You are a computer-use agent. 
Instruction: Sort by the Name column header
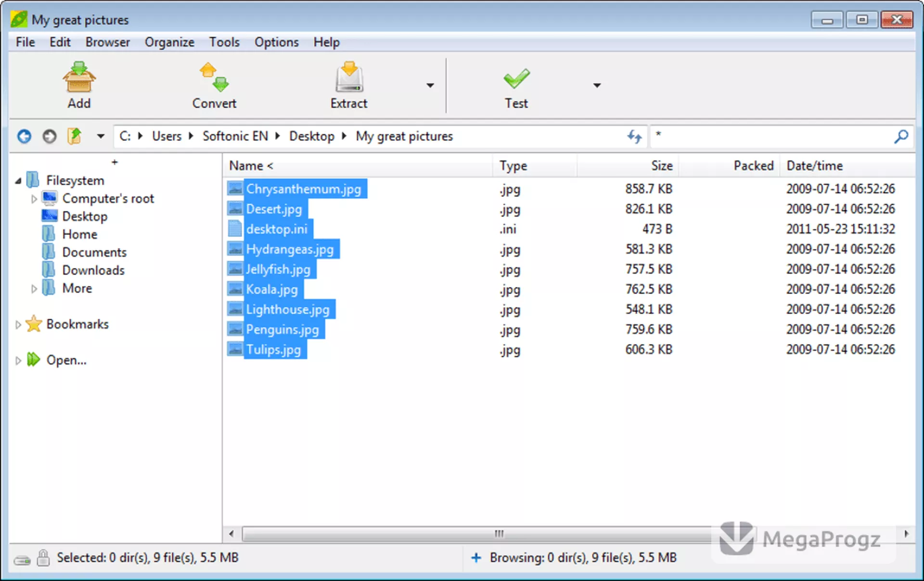pyautogui.click(x=358, y=166)
